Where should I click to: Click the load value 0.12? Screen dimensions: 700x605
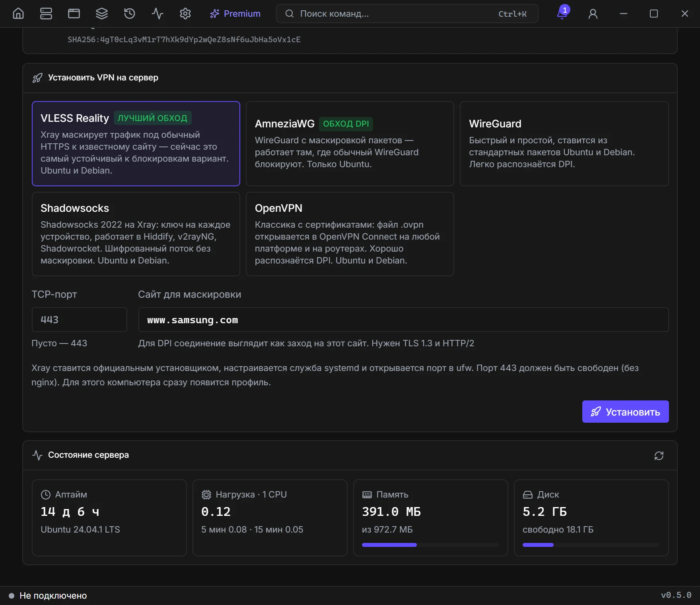pyautogui.click(x=216, y=511)
